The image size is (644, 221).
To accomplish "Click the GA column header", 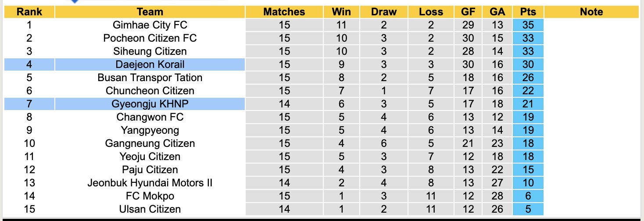I will point(497,12).
